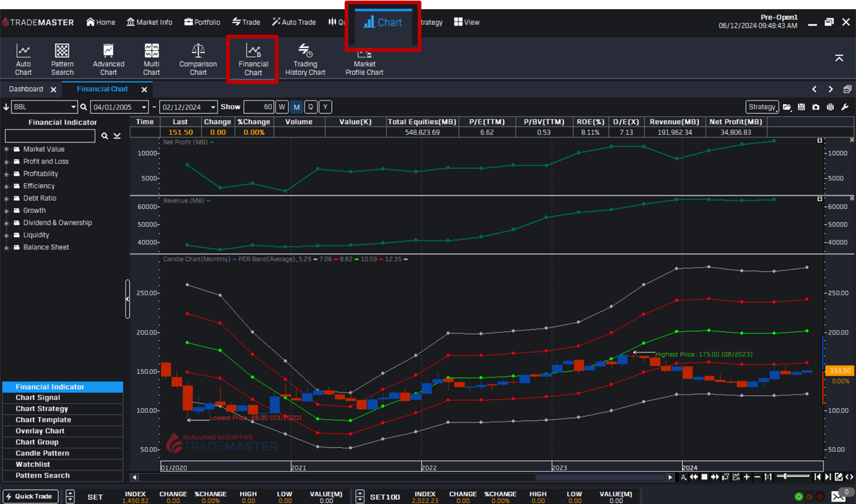
Task: Open chart settings wrench icon
Action: coord(845,107)
